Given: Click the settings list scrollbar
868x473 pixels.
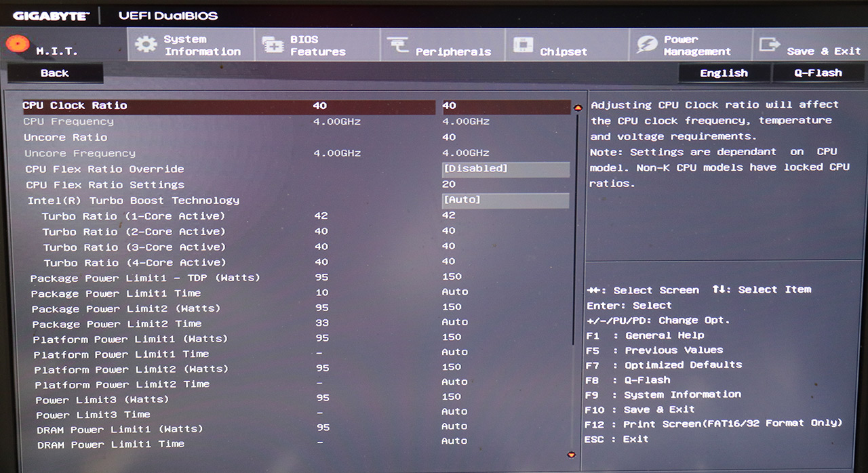Looking at the screenshot, I should (576, 230).
